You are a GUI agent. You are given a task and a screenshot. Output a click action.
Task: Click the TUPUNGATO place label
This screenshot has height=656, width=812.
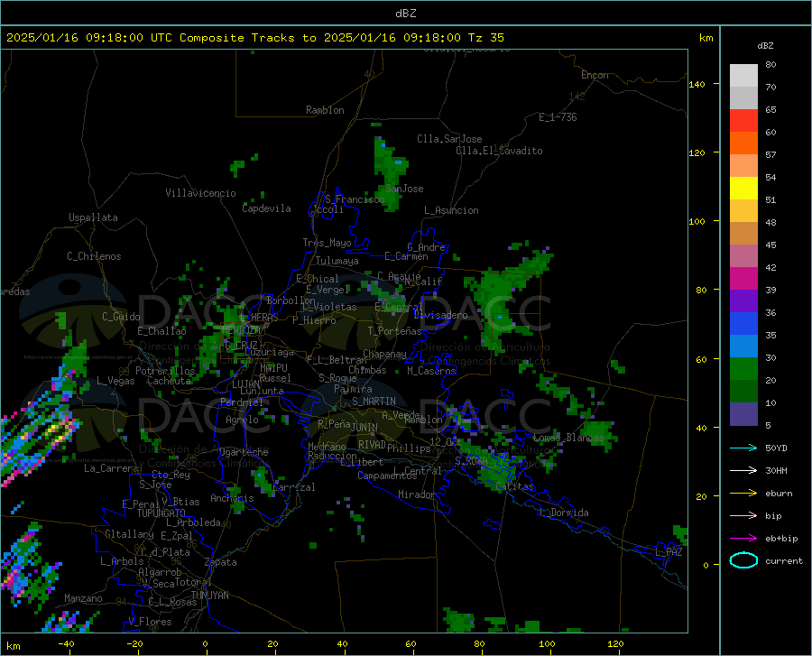click(x=161, y=513)
